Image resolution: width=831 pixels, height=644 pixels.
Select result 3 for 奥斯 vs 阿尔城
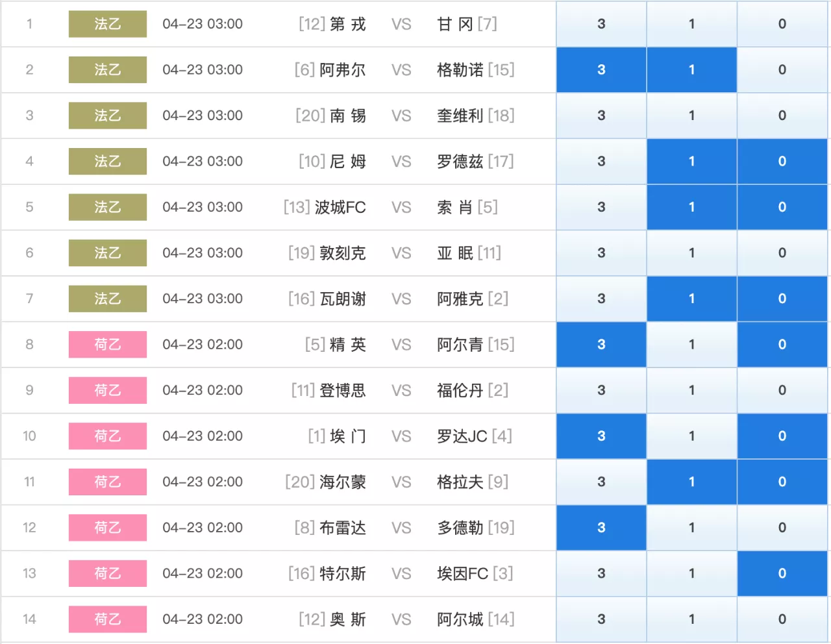(x=601, y=619)
